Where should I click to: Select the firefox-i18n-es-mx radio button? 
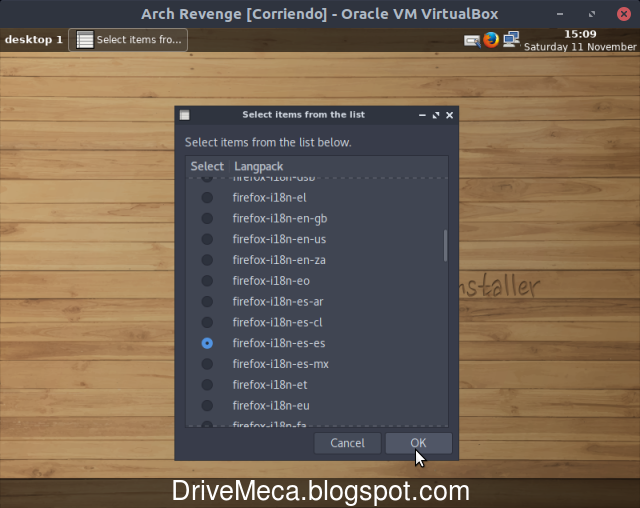pyautogui.click(x=207, y=364)
